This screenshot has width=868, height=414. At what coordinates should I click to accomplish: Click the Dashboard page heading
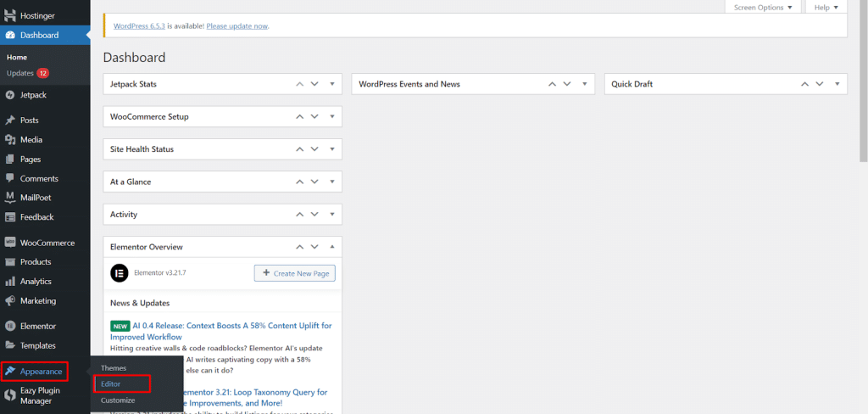(x=134, y=57)
